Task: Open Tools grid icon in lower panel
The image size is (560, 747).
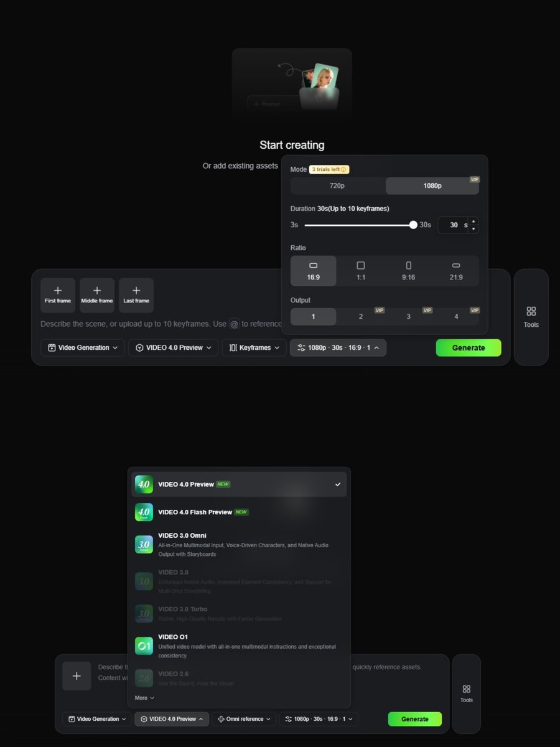Action: click(x=467, y=689)
